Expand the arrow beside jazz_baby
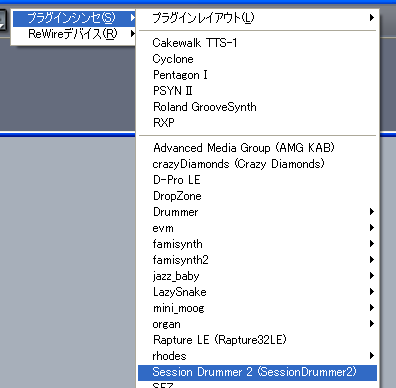This screenshot has height=388, width=396. point(372,276)
